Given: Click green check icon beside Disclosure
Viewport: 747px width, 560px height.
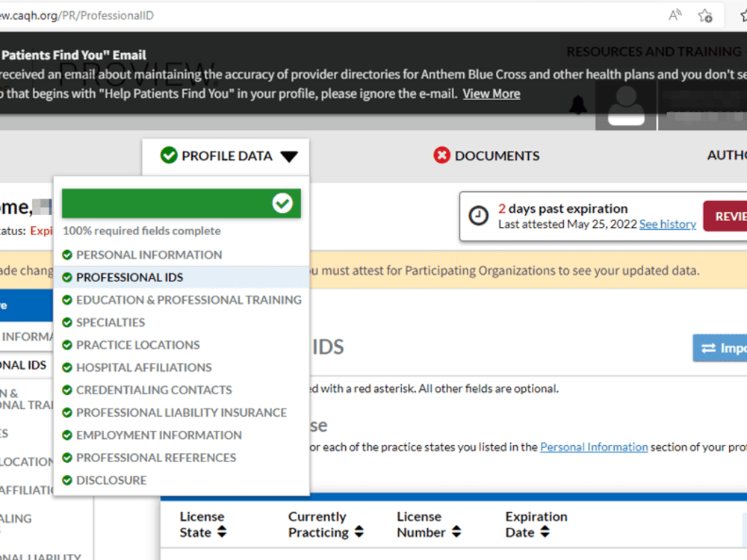Looking at the screenshot, I should 67,480.
